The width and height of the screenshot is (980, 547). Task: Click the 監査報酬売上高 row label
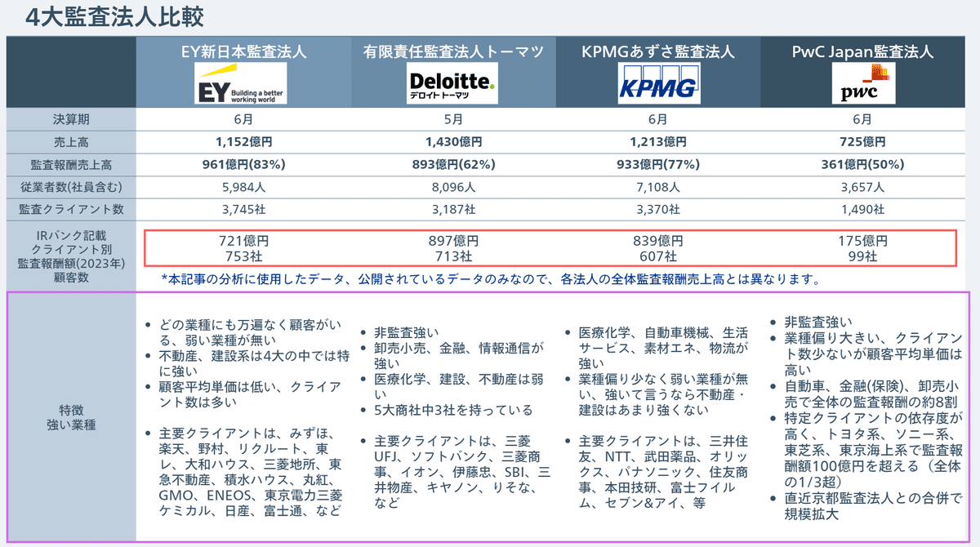coord(70,164)
